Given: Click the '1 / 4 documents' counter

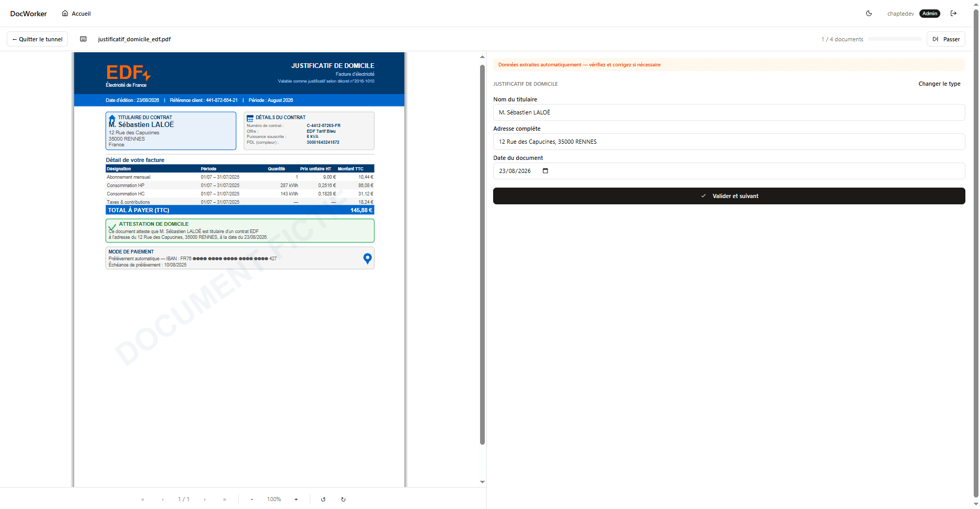Looking at the screenshot, I should (x=842, y=39).
